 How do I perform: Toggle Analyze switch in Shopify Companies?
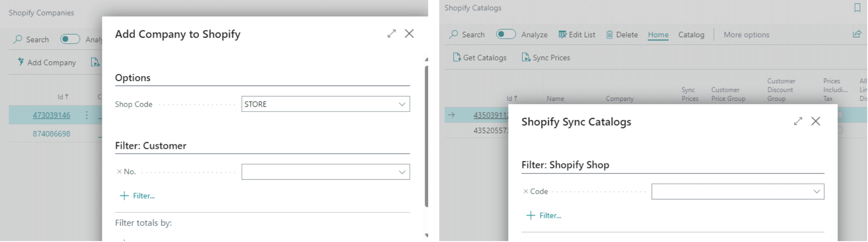pyautogui.click(x=70, y=39)
